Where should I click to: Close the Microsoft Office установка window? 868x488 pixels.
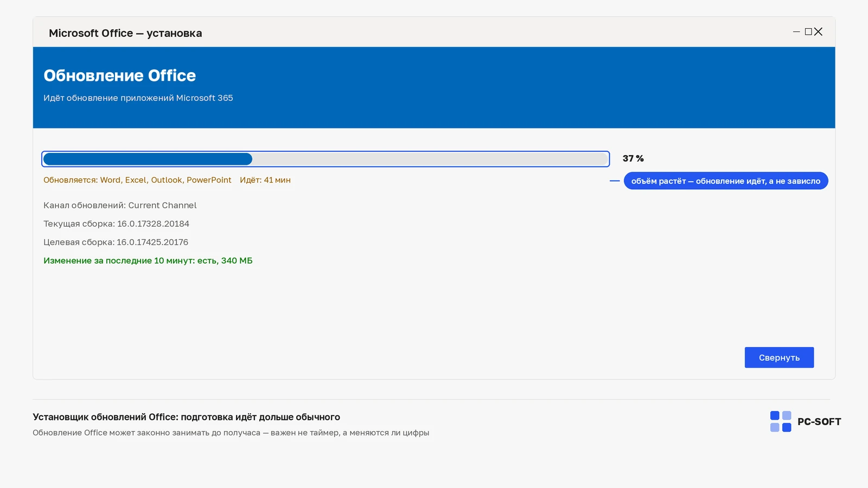818,32
